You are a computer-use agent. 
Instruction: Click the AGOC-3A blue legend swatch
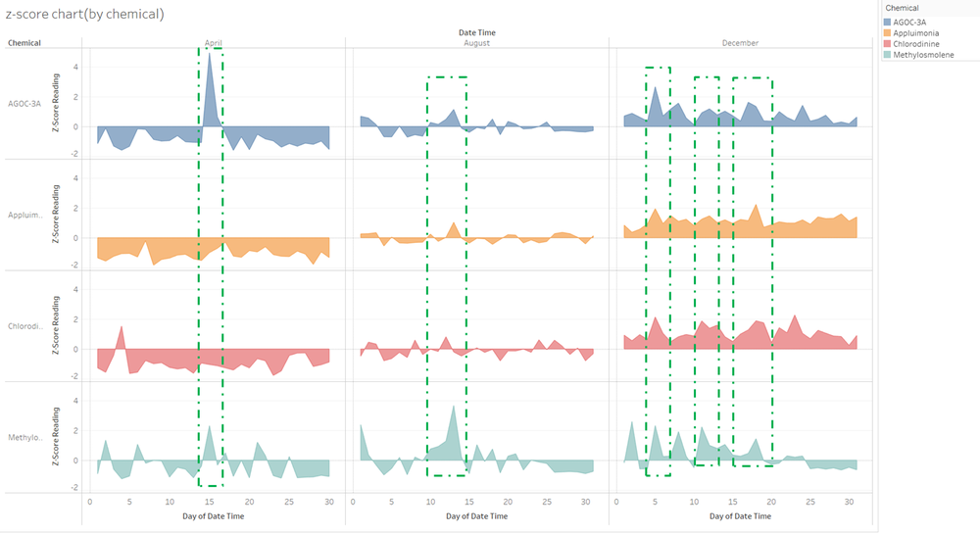[887, 22]
